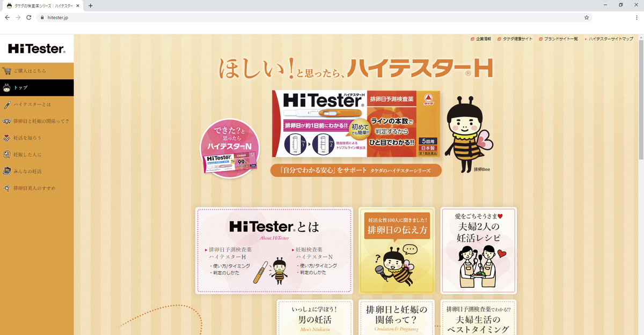Open the Chrome three-dot menu
Screen dimensions: 644x335
[x=636, y=17]
